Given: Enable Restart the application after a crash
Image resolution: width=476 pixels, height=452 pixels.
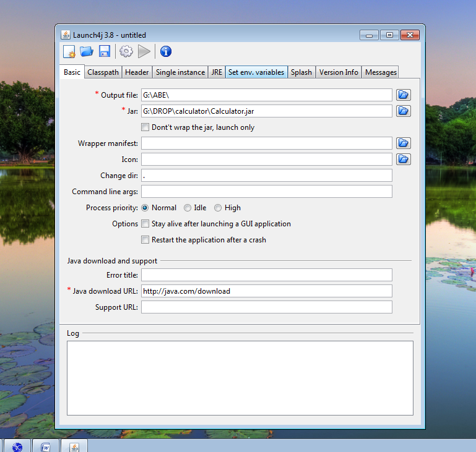Looking at the screenshot, I should tap(145, 240).
